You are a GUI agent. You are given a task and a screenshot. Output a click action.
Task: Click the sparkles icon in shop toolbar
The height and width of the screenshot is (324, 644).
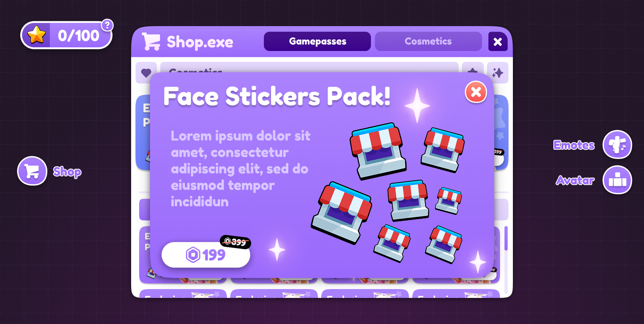pyautogui.click(x=498, y=73)
